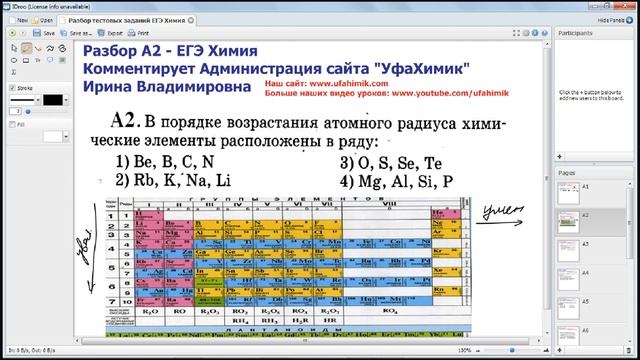This screenshot has height=360, width=640.
Task: Click the canvas vertical scrollbar up arrow
Action: (x=547, y=43)
